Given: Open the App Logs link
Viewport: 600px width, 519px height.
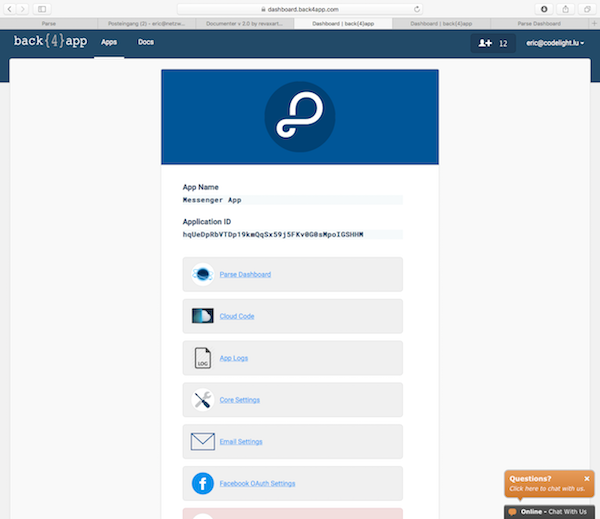Looking at the screenshot, I should coord(234,358).
